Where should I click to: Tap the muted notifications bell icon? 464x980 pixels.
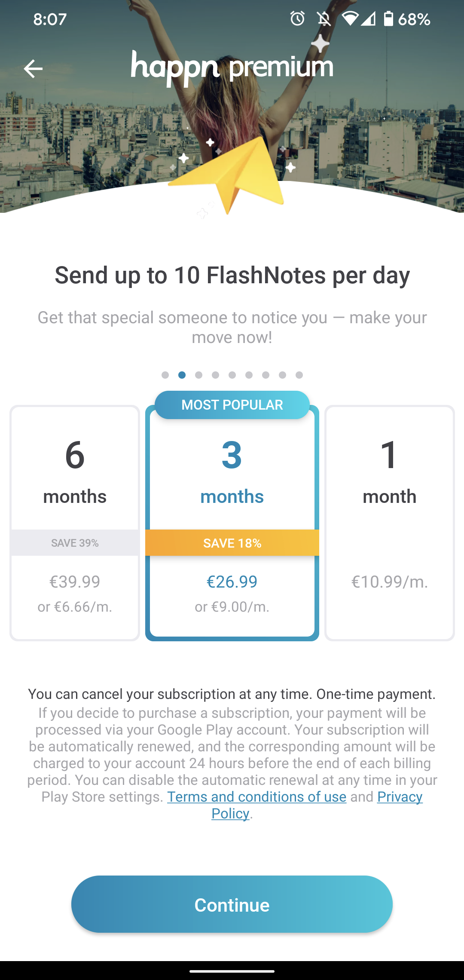(x=324, y=19)
